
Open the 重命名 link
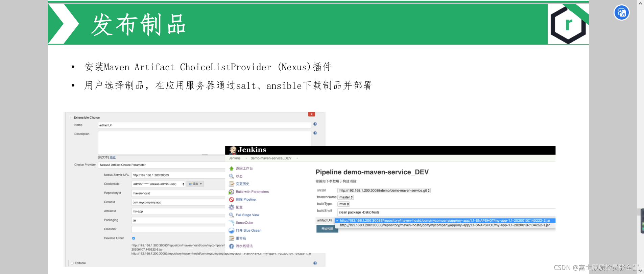point(241,239)
